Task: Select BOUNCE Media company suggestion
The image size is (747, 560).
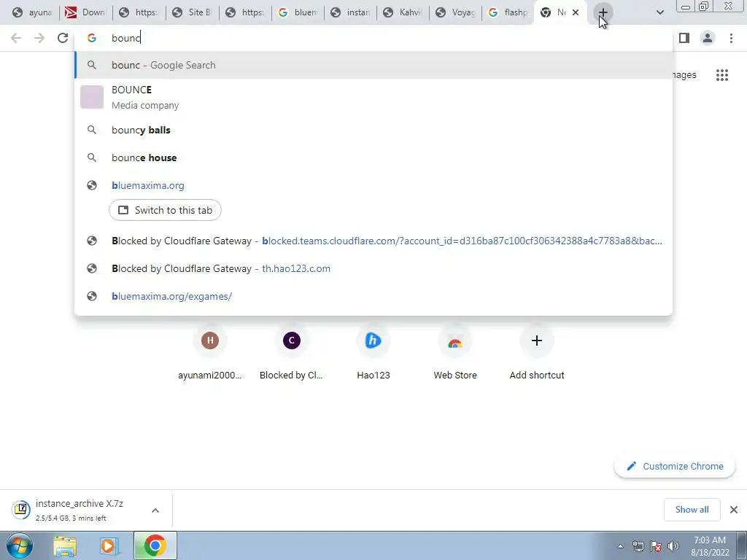Action: [373, 97]
